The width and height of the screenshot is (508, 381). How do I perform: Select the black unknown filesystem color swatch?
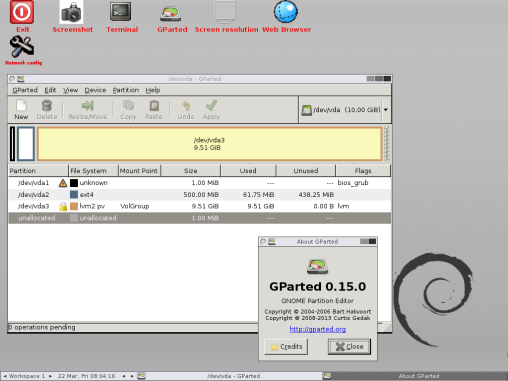pyautogui.click(x=74, y=183)
